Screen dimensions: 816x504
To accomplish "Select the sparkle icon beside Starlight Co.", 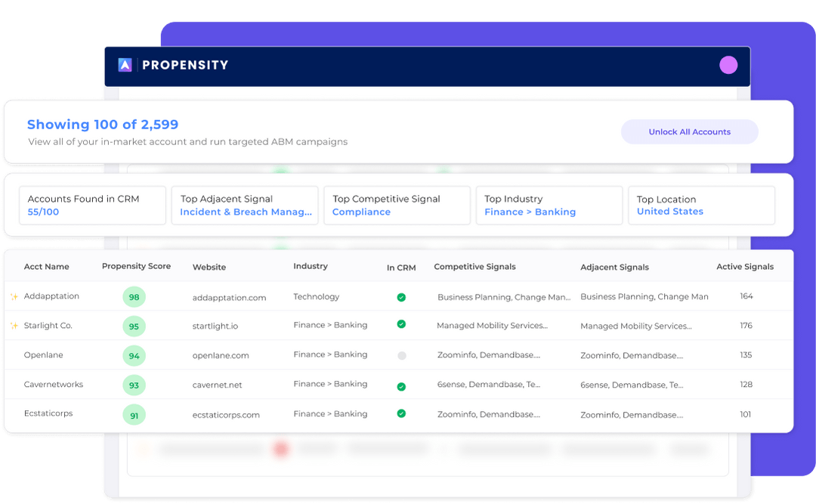I will (14, 326).
